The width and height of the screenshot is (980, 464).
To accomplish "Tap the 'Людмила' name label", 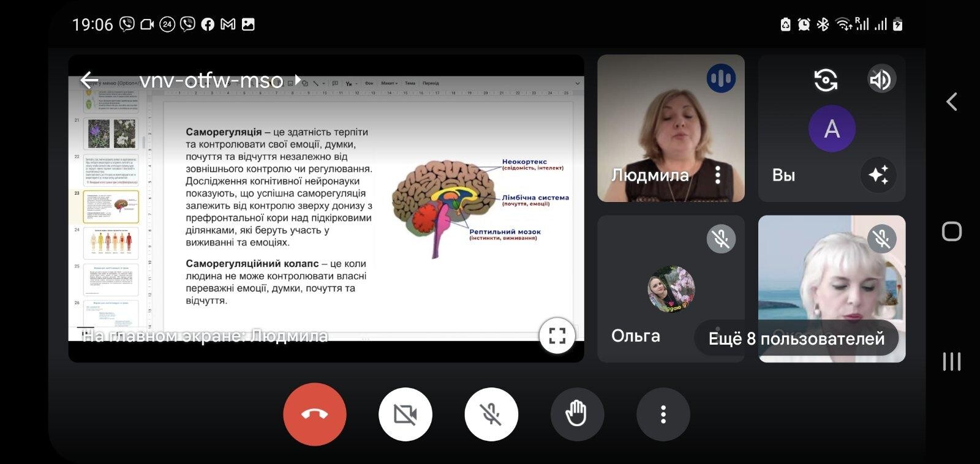I will [650, 176].
